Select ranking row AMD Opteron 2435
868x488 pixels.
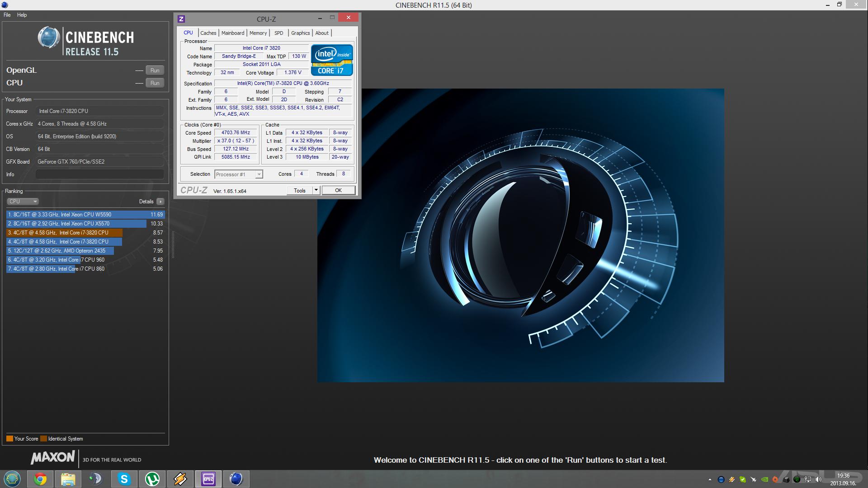pos(85,251)
